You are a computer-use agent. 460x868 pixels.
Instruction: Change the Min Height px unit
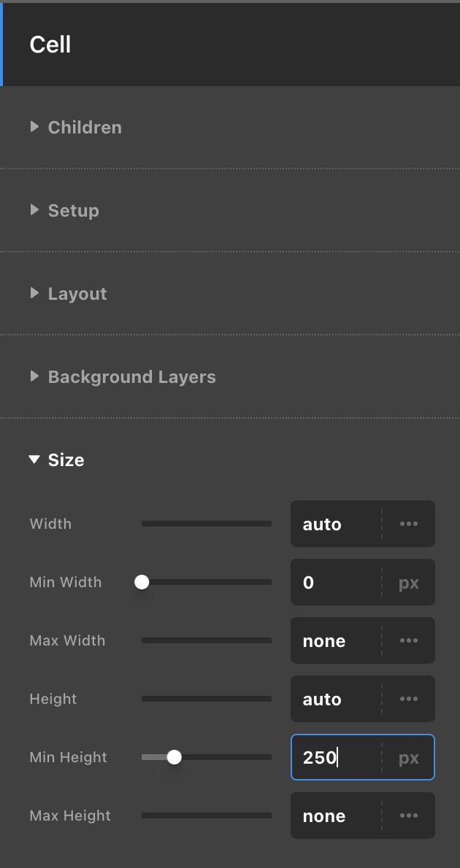(x=409, y=757)
